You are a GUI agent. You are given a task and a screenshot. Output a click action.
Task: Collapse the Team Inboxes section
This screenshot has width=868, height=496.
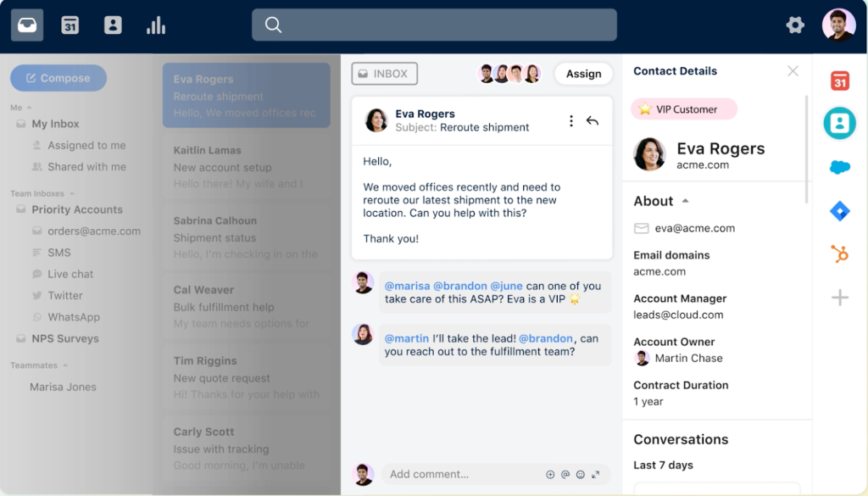click(71, 194)
